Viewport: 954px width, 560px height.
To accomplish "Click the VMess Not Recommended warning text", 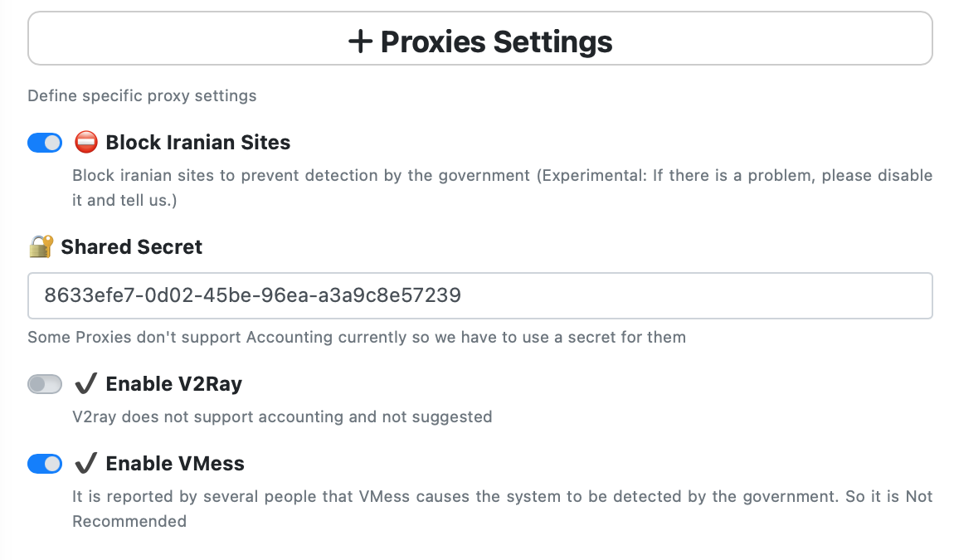I will (503, 509).
